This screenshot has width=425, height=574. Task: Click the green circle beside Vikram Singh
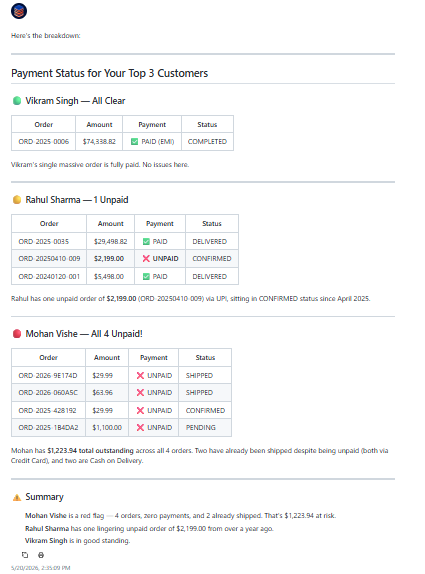click(x=17, y=101)
